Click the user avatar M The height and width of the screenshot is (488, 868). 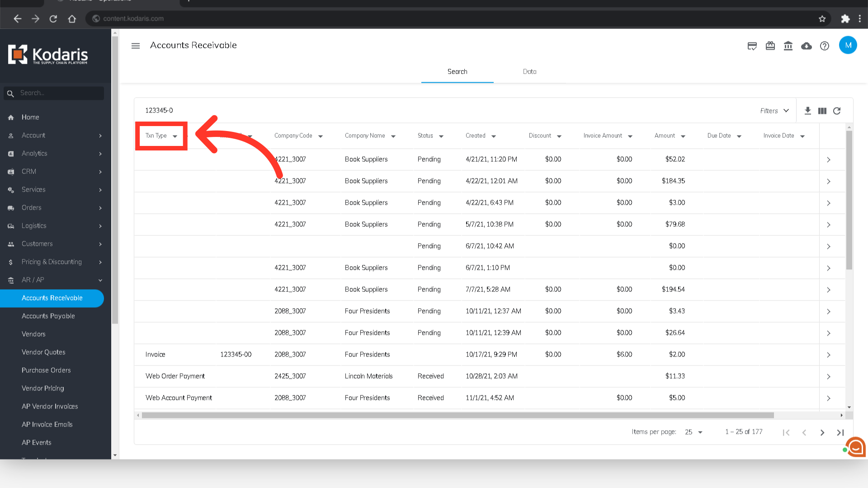[x=848, y=45]
